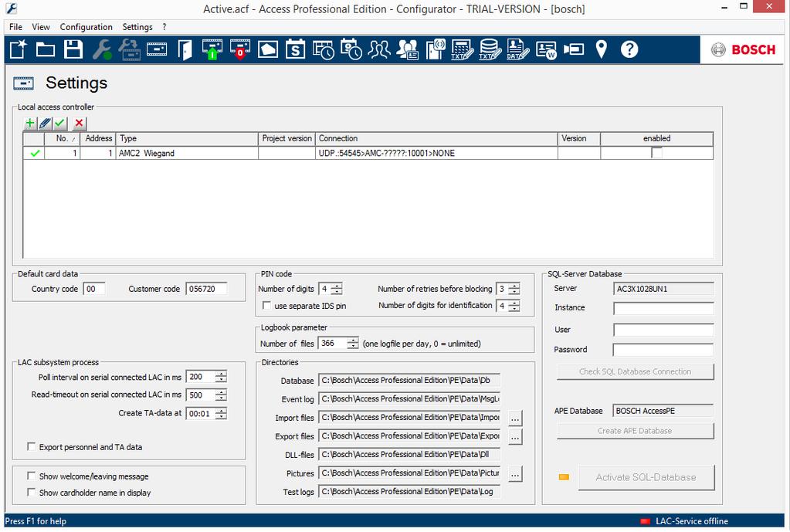Open the calculator TXT edit icon
This screenshot has width=790, height=532.
tap(463, 49)
